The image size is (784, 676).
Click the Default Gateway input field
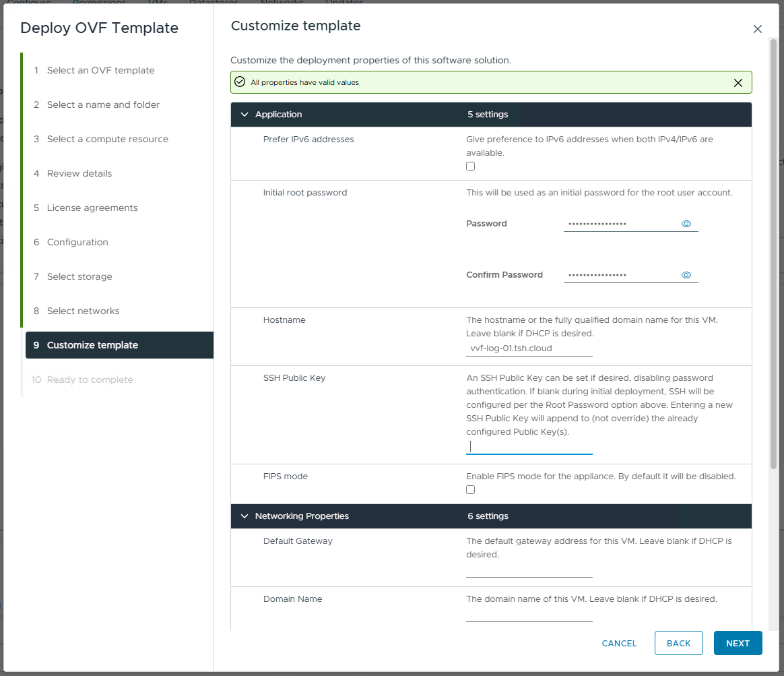pos(529,570)
